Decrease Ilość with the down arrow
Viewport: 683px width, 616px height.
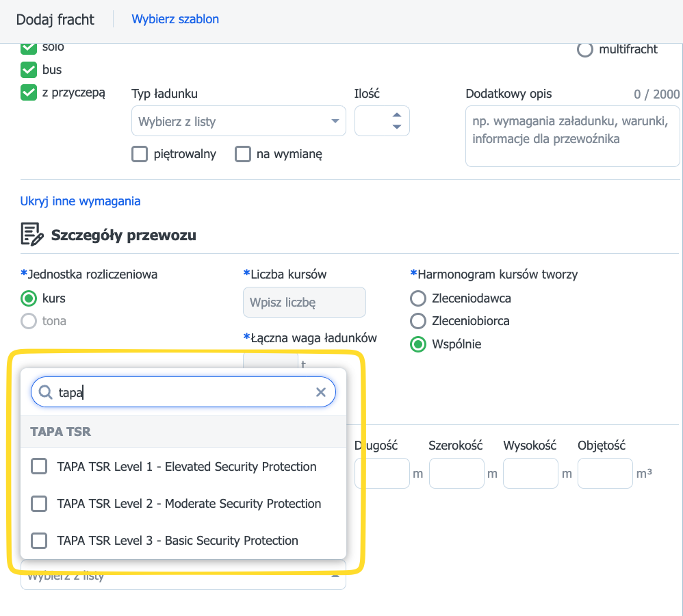pyautogui.click(x=396, y=127)
